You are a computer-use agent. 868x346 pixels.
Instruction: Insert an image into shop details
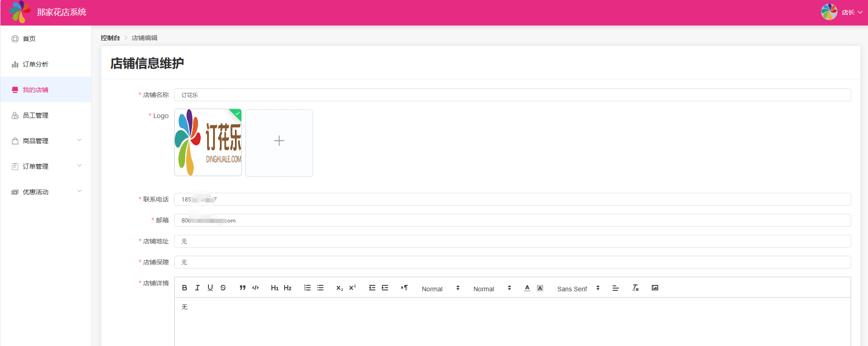[x=655, y=288]
